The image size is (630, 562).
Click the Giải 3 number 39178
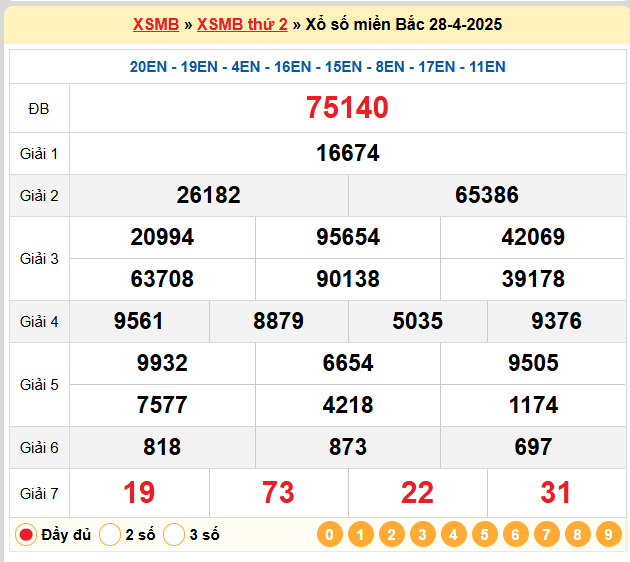point(533,279)
